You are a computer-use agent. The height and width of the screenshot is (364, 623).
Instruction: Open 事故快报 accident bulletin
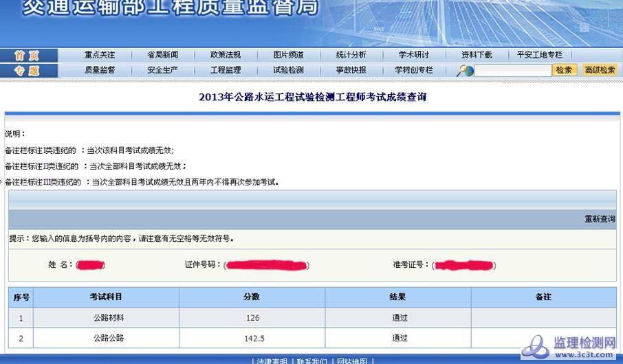pyautogui.click(x=351, y=70)
